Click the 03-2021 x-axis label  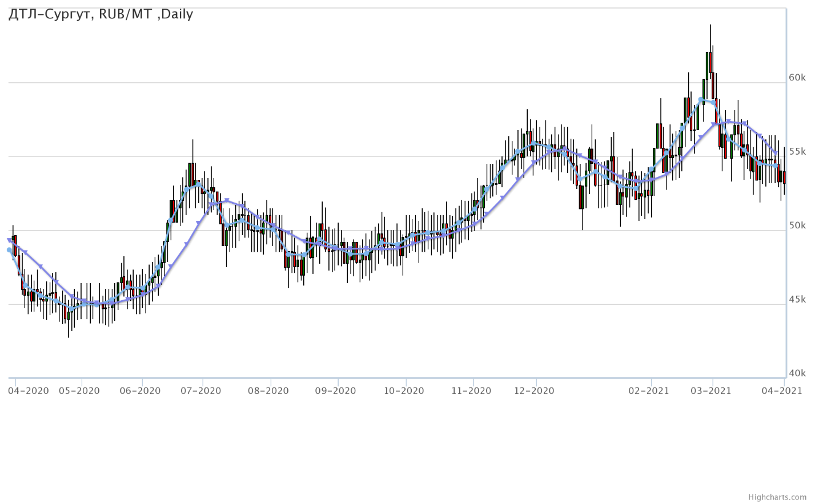click(x=710, y=391)
